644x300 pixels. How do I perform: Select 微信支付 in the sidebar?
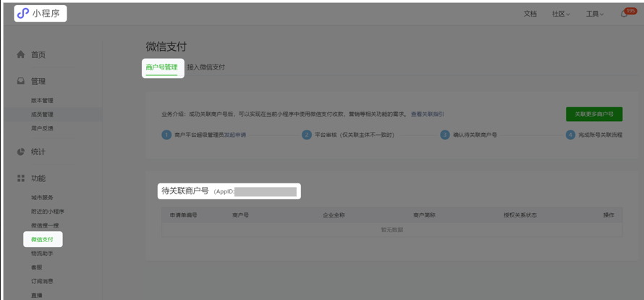42,239
